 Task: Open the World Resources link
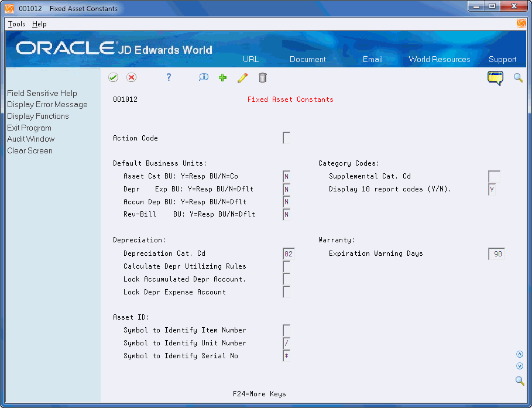[x=440, y=59]
